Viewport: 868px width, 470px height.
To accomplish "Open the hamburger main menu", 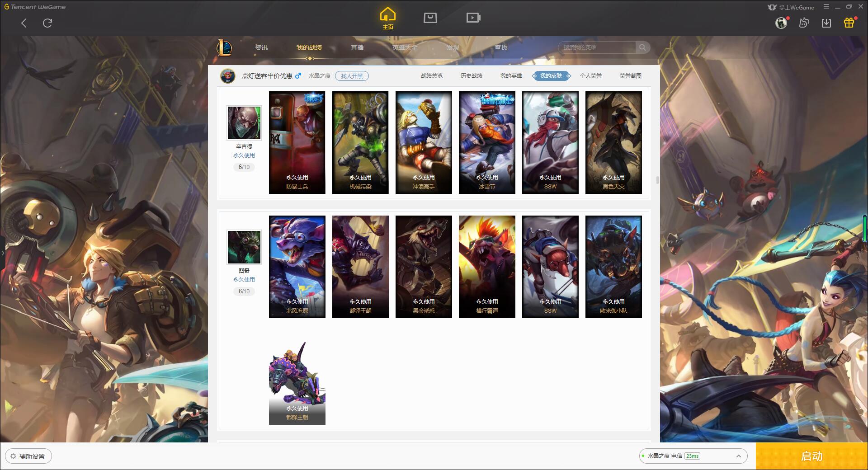I will pyautogui.click(x=826, y=7).
